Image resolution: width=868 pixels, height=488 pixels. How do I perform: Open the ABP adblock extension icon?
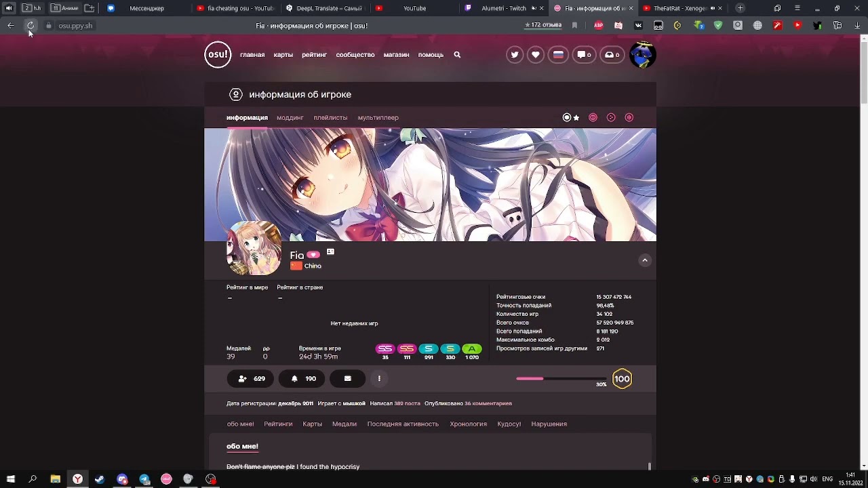pos(599,26)
